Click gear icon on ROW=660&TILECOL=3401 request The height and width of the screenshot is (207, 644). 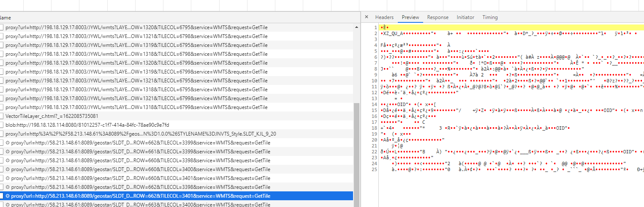(x=8, y=178)
